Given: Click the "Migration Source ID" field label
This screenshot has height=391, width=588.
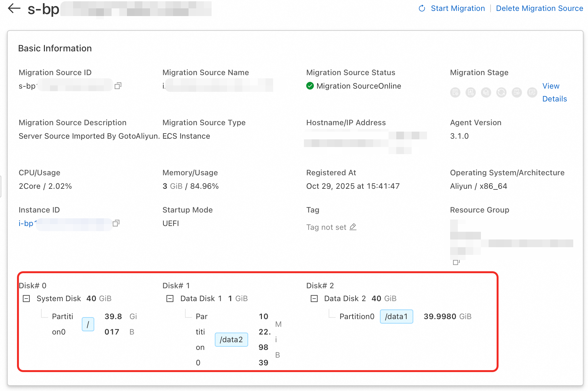Looking at the screenshot, I should pos(55,73).
